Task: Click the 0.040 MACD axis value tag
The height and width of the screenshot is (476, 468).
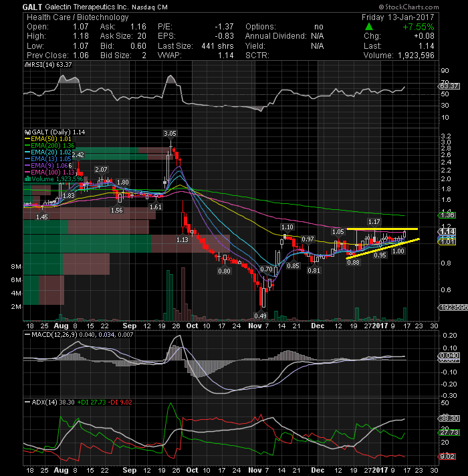Action: click(449, 356)
